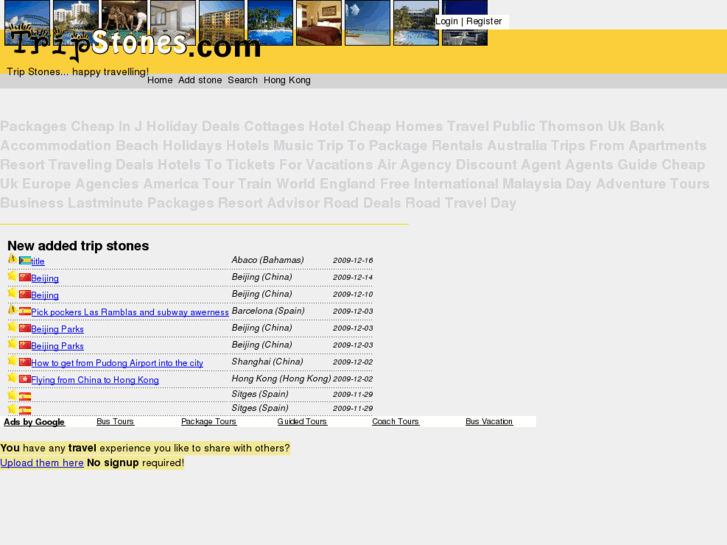Click the 'Thomson' tag in the tag cloud
Screen dimensions: 727x545
click(x=571, y=126)
